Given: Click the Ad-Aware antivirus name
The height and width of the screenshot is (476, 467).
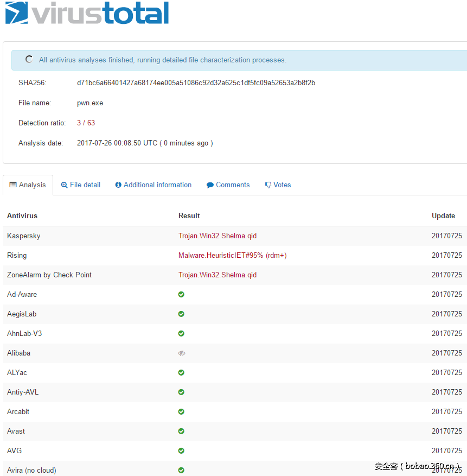Looking at the screenshot, I should [x=22, y=295].
